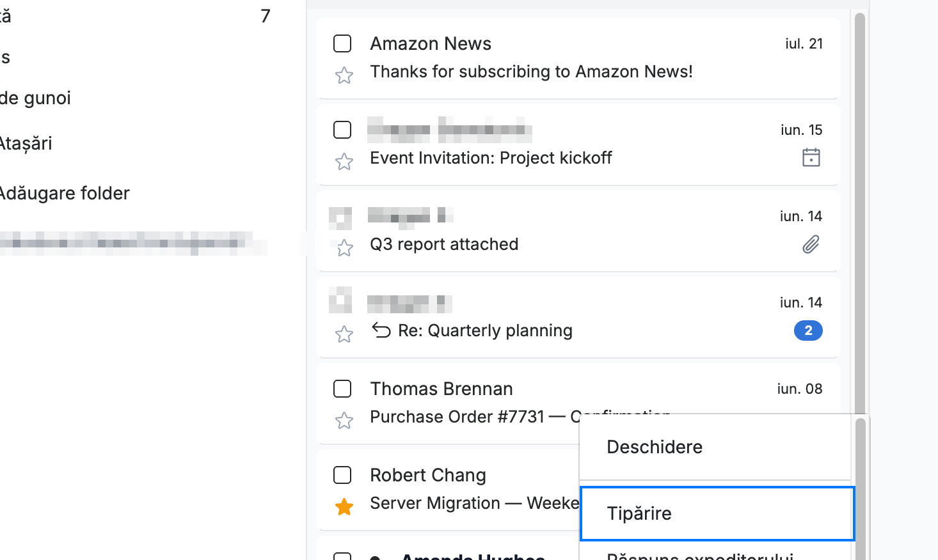The width and height of the screenshot is (938, 560).
Task: Star the Amazon News email
Action: [344, 75]
